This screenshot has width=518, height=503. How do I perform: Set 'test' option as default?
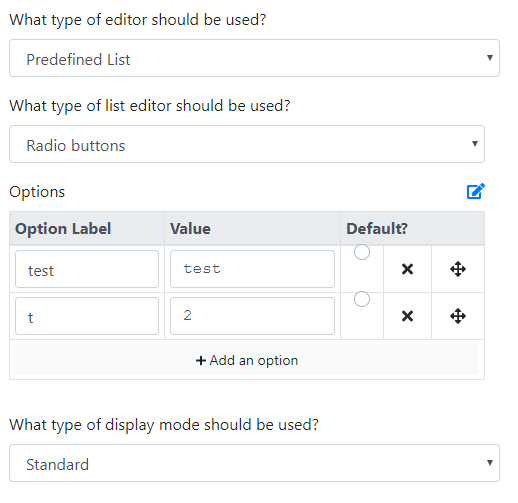pyautogui.click(x=362, y=252)
